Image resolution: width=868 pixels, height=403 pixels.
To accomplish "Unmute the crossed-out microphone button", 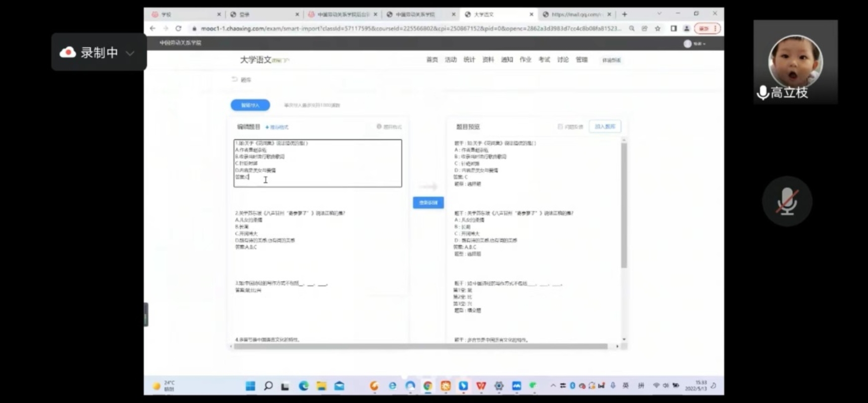I will pos(787,201).
